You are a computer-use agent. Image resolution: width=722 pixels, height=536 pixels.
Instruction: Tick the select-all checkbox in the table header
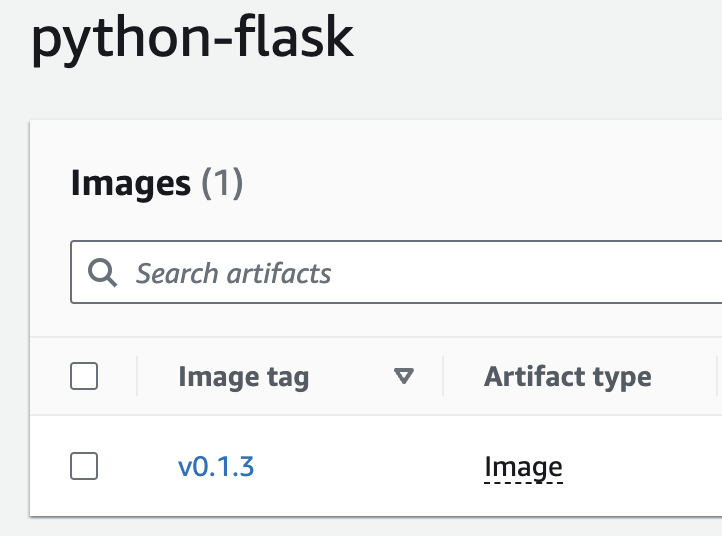tap(84, 376)
